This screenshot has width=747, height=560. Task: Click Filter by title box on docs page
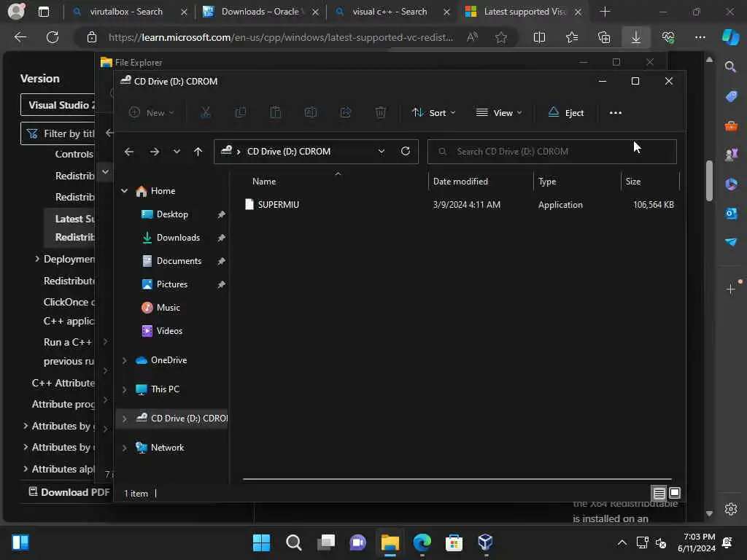tap(58, 134)
